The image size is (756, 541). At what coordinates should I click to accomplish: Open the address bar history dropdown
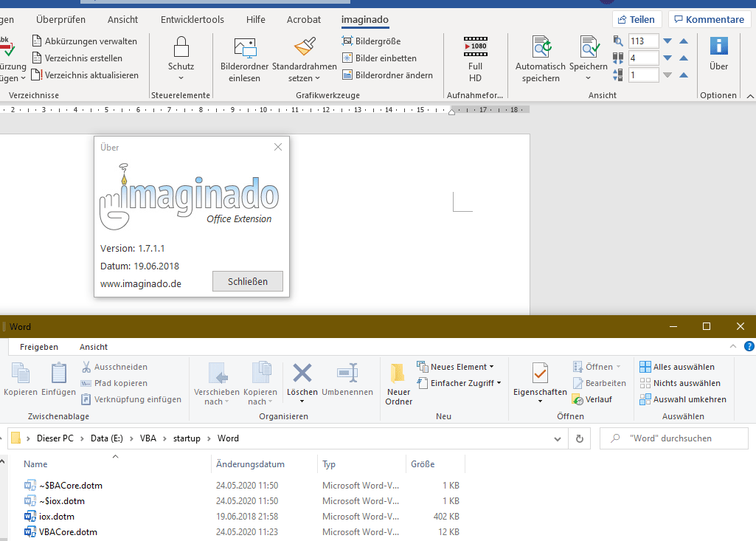coord(558,438)
